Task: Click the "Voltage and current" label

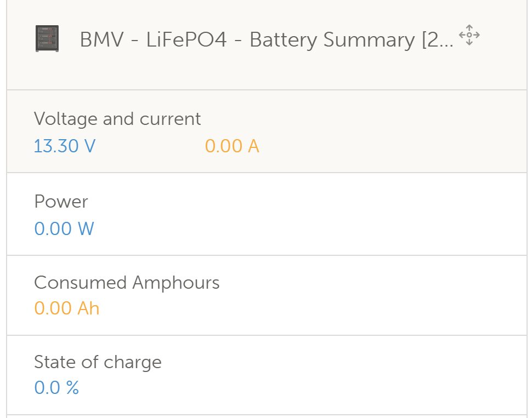Action: (x=117, y=119)
